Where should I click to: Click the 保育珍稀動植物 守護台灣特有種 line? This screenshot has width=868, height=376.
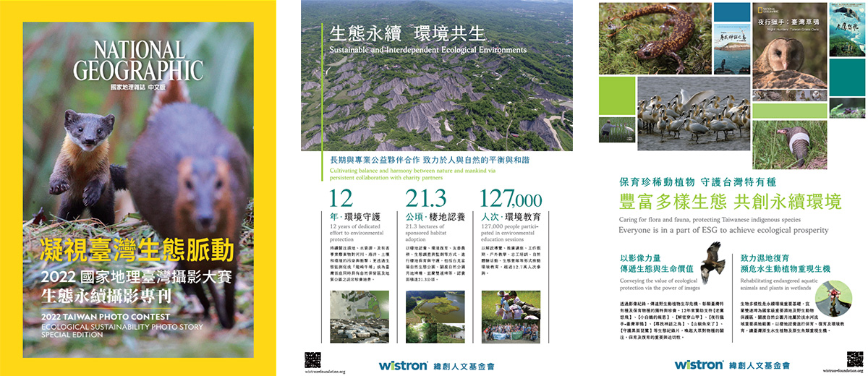pyautogui.click(x=698, y=183)
